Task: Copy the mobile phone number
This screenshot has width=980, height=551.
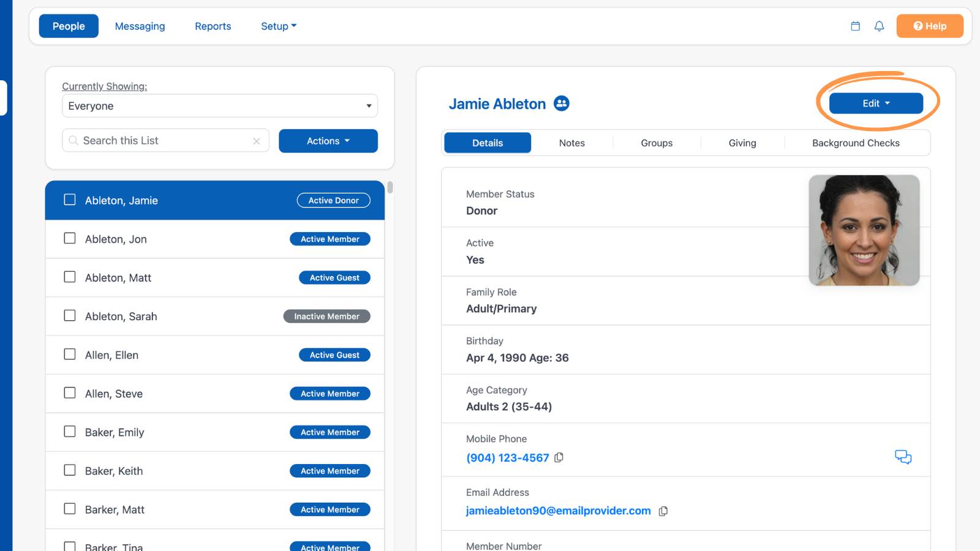Action: (559, 457)
